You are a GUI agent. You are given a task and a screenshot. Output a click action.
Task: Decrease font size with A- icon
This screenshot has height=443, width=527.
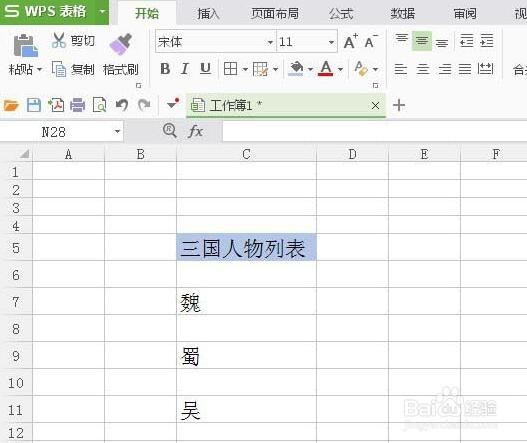371,41
